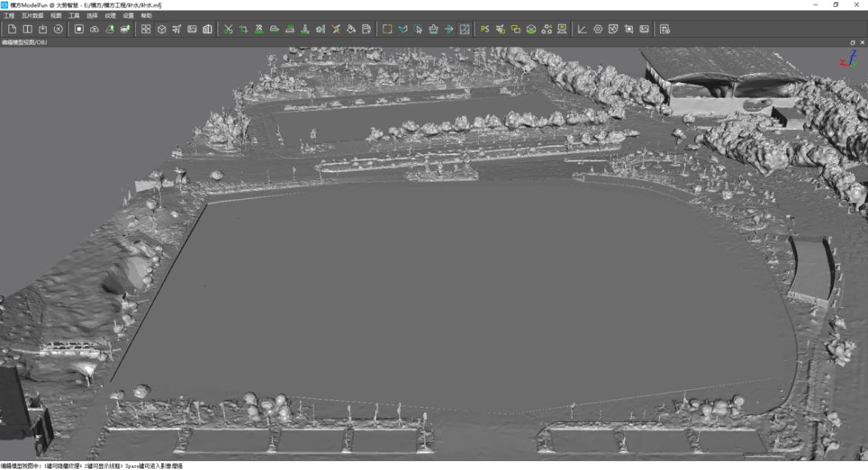Select the green scissors cut tool

click(x=228, y=29)
